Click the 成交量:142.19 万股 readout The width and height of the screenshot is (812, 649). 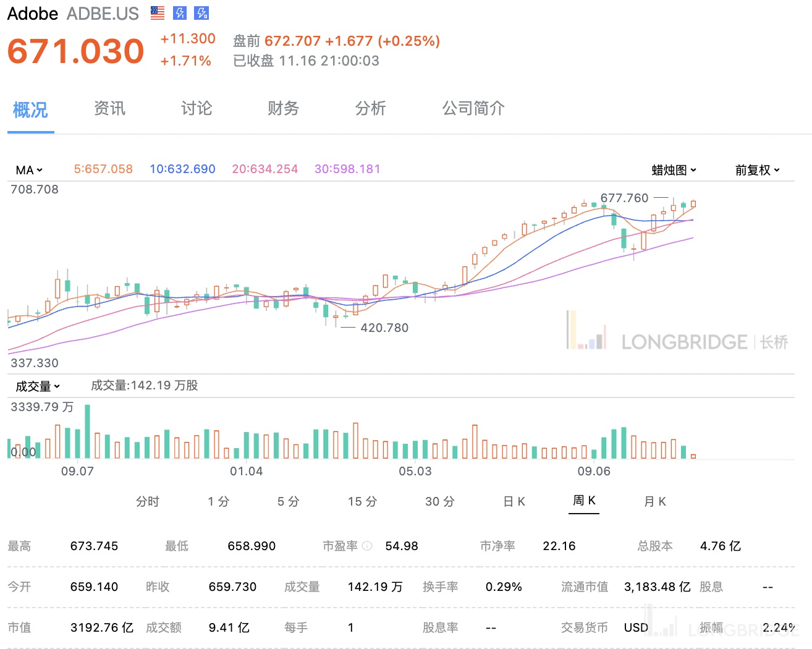(145, 385)
